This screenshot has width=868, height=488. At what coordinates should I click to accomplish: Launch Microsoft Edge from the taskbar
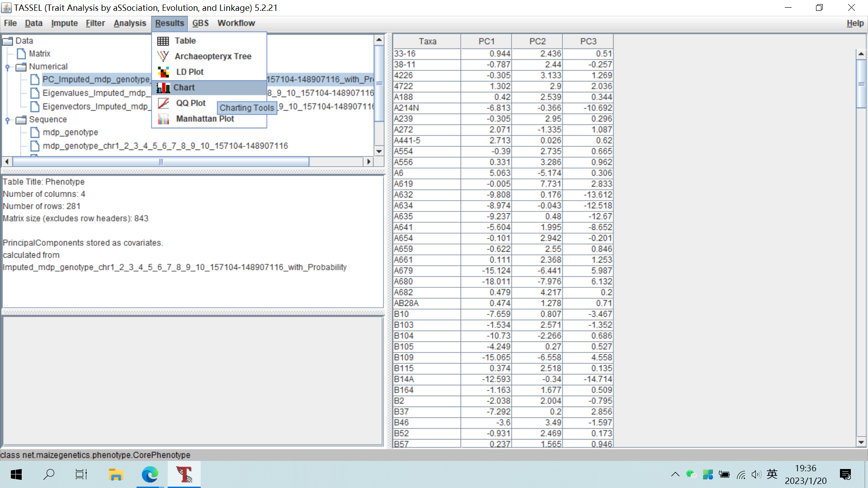click(x=149, y=474)
